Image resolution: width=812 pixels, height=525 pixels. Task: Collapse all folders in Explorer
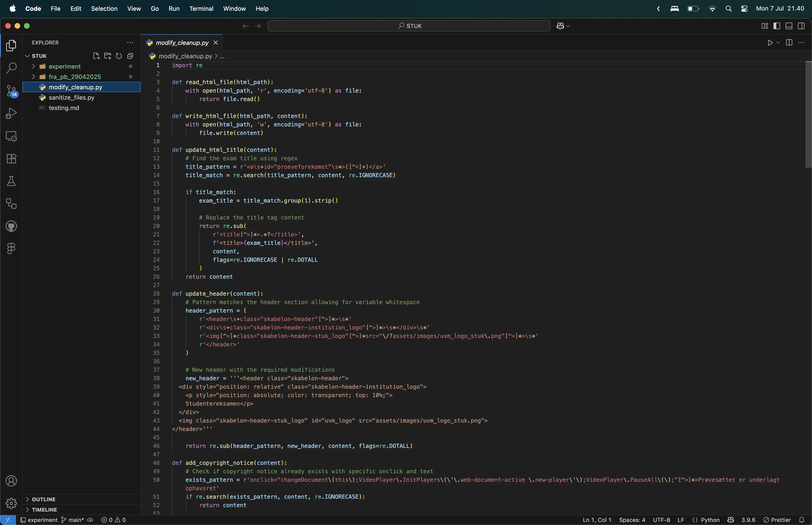pyautogui.click(x=130, y=56)
